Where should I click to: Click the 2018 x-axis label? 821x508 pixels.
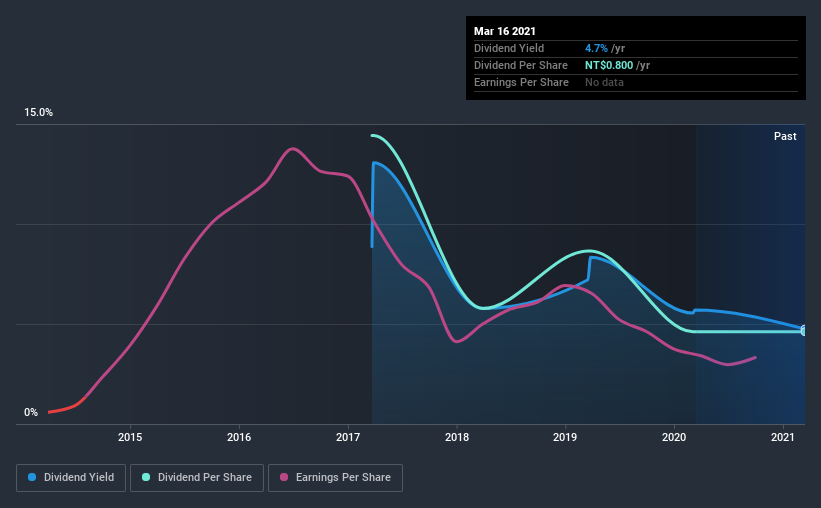coord(457,437)
